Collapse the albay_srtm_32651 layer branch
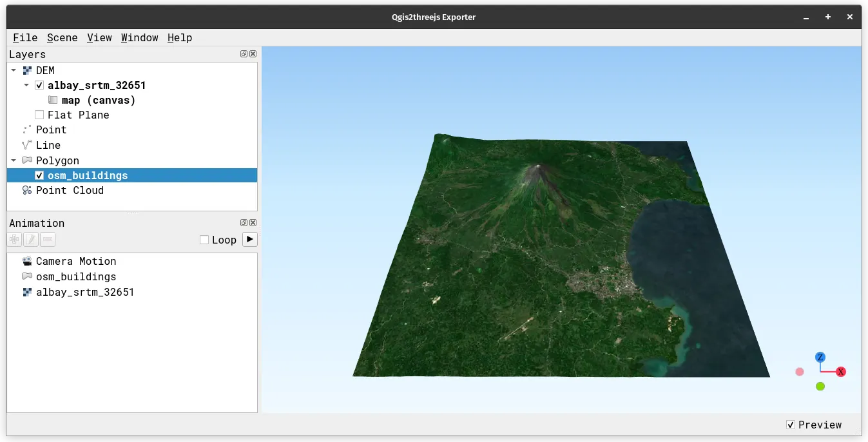This screenshot has width=868, height=442. coord(26,84)
